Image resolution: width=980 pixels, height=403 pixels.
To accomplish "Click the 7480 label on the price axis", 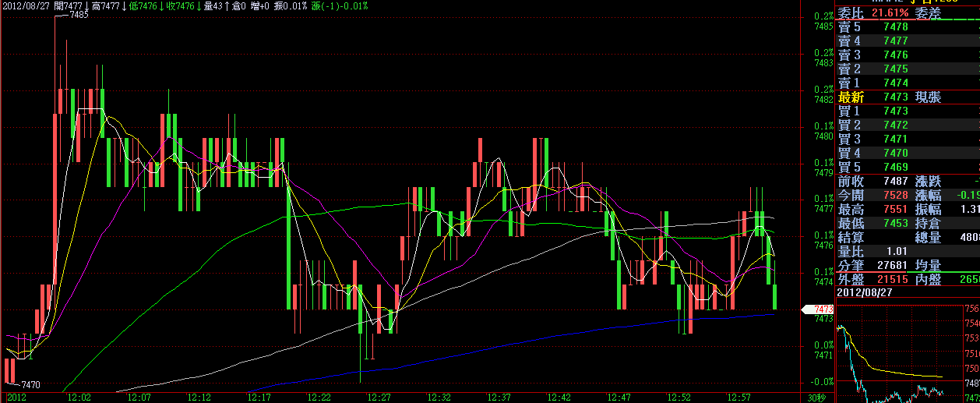I will coord(824,136).
